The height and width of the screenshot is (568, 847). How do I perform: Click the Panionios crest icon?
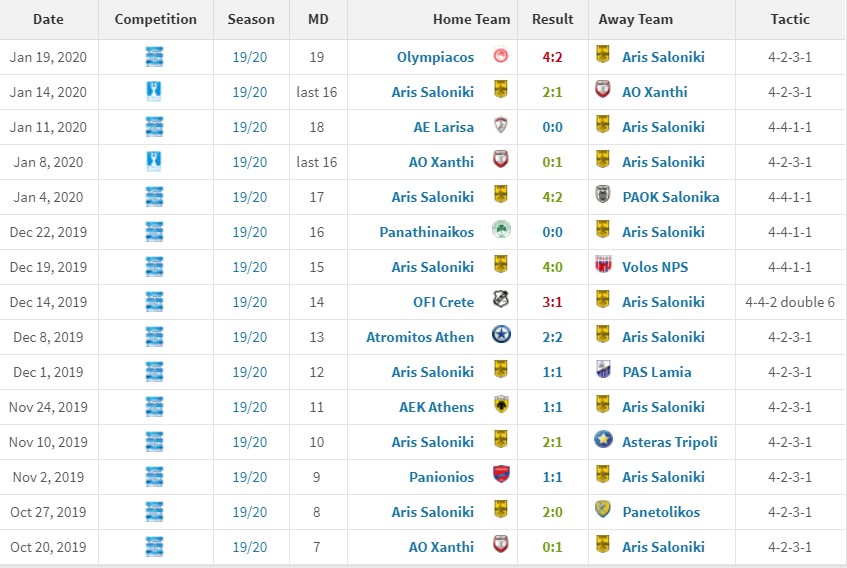point(501,475)
